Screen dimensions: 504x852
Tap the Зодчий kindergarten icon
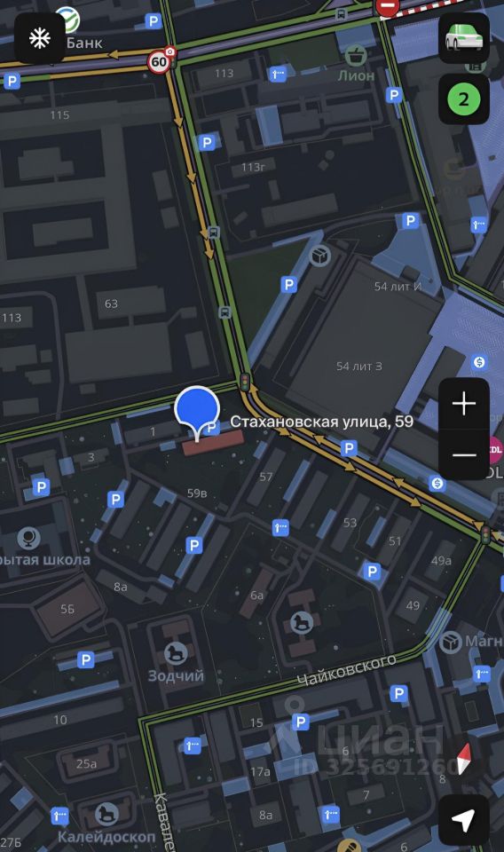(176, 654)
